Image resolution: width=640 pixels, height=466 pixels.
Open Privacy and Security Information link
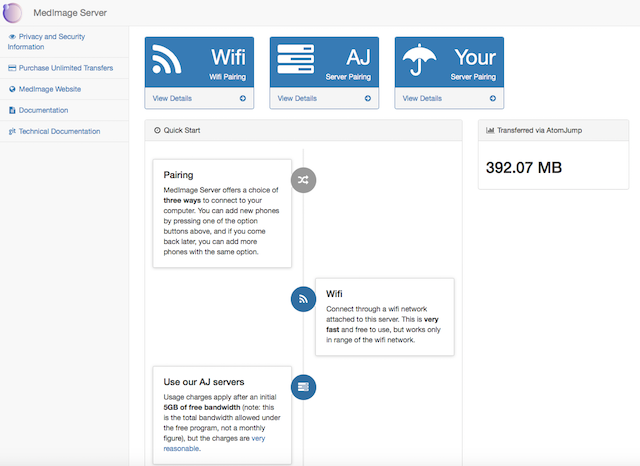point(46,42)
